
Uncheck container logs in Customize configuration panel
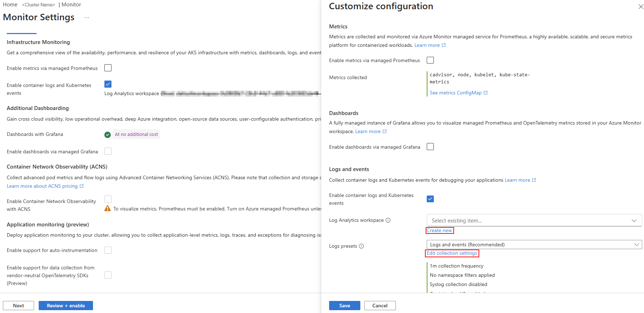430,199
